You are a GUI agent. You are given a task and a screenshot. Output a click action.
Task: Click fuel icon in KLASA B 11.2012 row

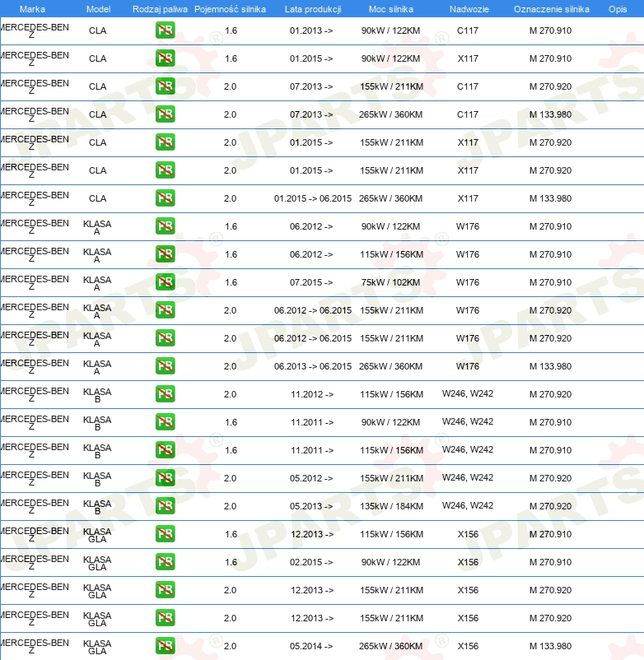(165, 394)
